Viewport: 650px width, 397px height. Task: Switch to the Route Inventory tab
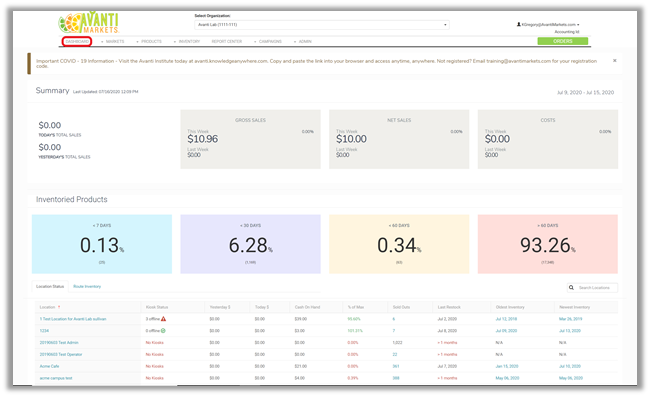87,286
